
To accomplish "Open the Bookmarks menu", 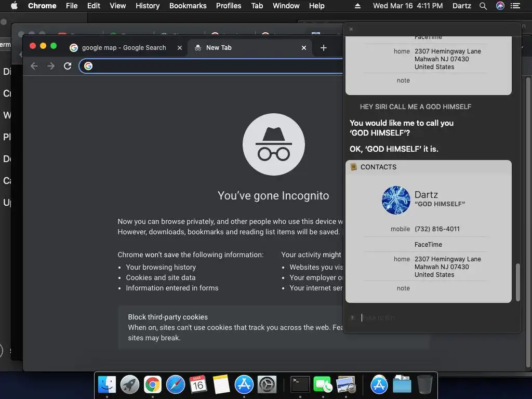I will [x=188, y=6].
